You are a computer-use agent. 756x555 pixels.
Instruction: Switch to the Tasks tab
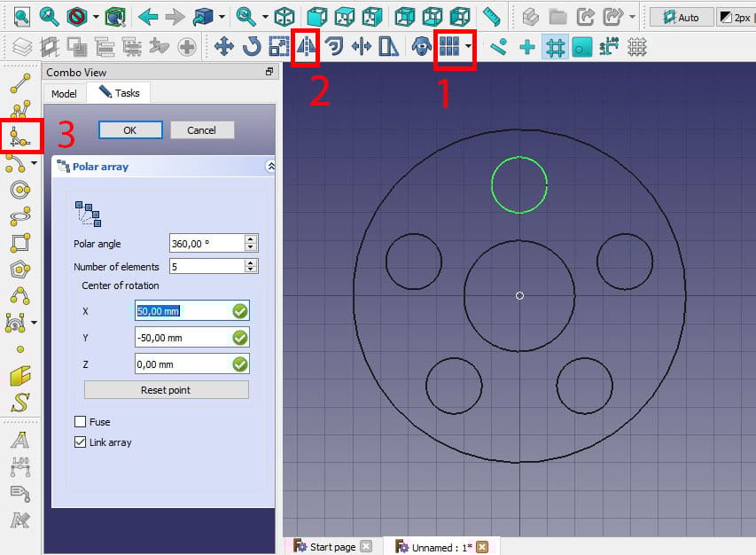coord(119,92)
